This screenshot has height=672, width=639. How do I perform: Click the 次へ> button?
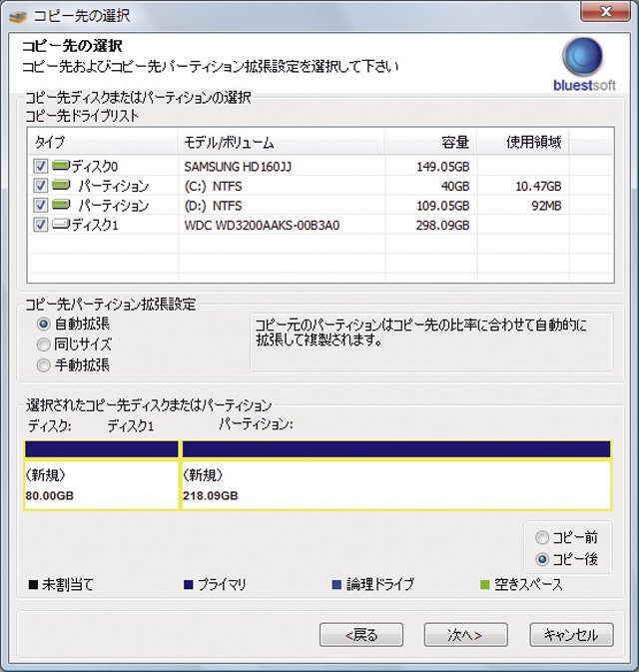466,635
